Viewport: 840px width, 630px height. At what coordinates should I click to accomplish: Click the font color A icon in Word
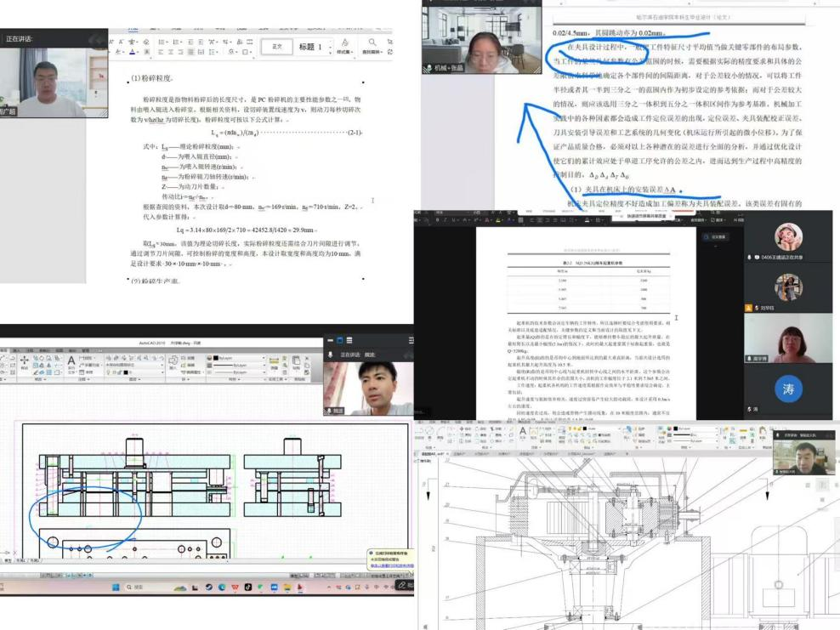pyautogui.click(x=133, y=52)
